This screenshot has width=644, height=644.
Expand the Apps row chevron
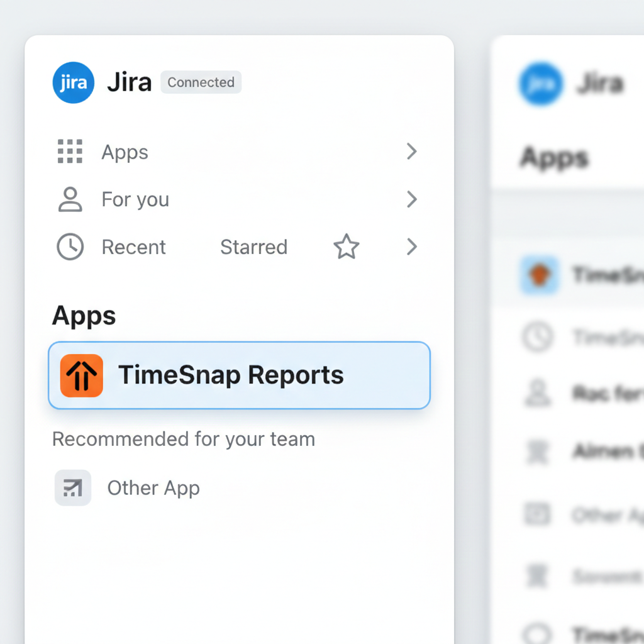click(x=411, y=152)
